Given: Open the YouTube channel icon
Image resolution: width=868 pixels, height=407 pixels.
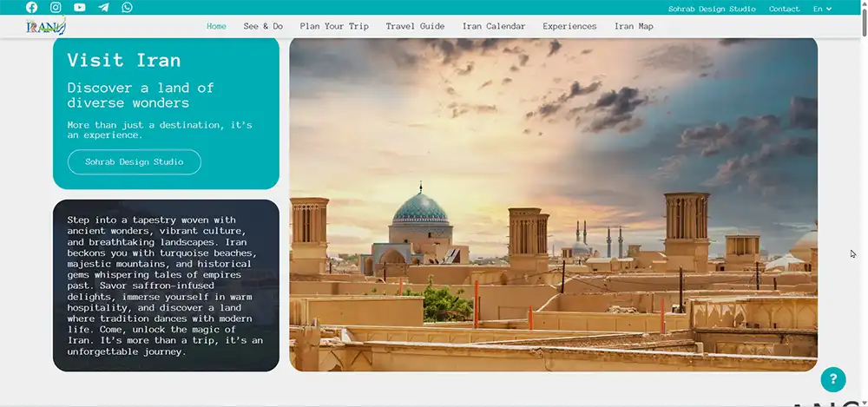Looking at the screenshot, I should tap(80, 8).
